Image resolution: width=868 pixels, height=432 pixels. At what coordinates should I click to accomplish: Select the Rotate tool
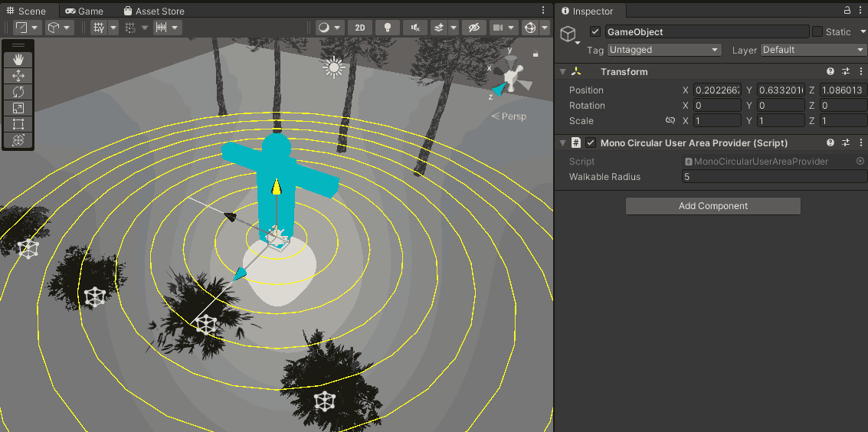click(x=18, y=92)
